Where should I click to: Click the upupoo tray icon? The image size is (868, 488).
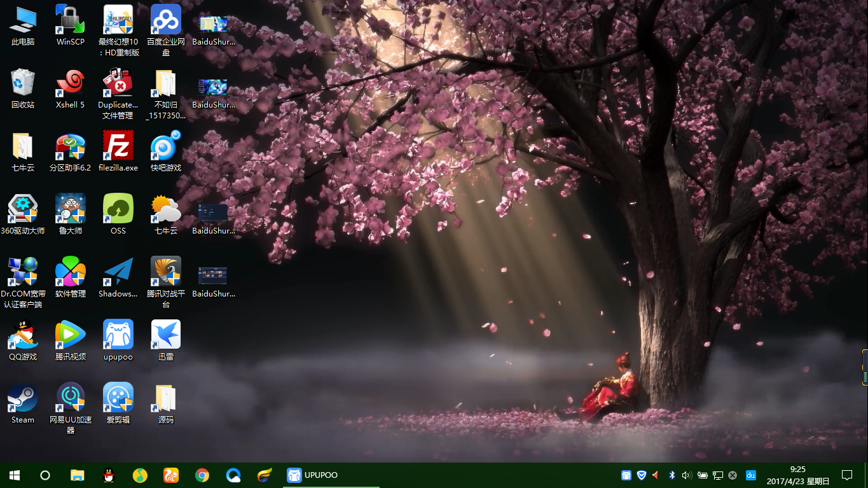click(626, 475)
